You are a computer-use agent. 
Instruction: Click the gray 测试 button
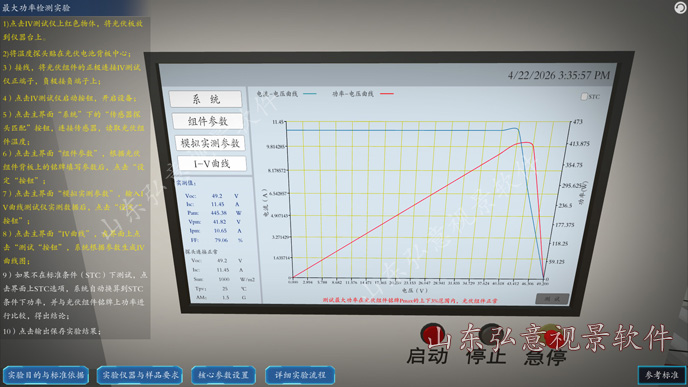click(x=552, y=299)
